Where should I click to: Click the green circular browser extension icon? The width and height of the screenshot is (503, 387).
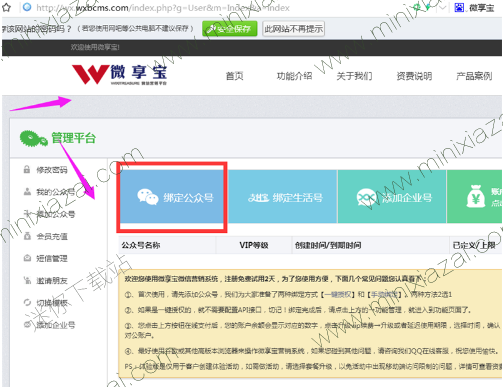pos(417,7)
